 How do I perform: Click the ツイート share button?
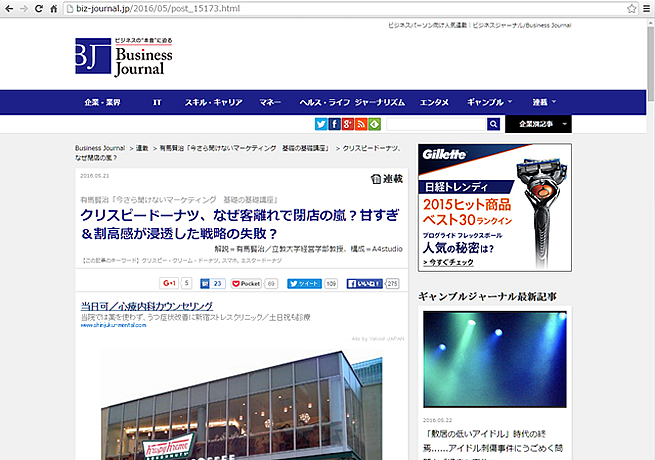click(x=304, y=284)
